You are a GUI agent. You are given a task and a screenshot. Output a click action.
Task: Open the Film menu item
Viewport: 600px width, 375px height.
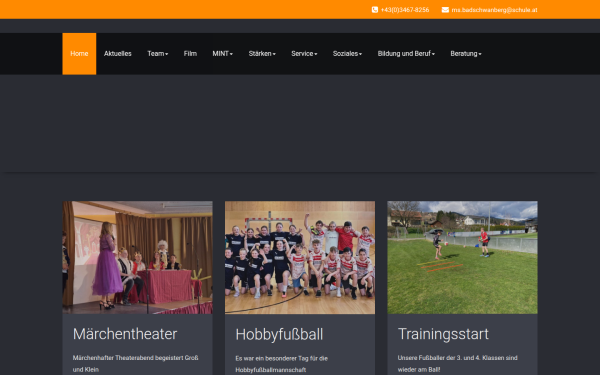(190, 54)
